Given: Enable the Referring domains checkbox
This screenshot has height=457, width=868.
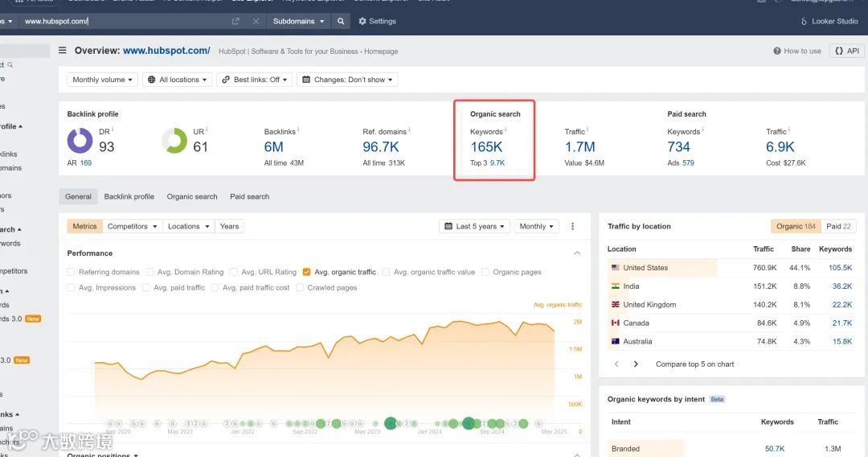Looking at the screenshot, I should click(x=71, y=272).
